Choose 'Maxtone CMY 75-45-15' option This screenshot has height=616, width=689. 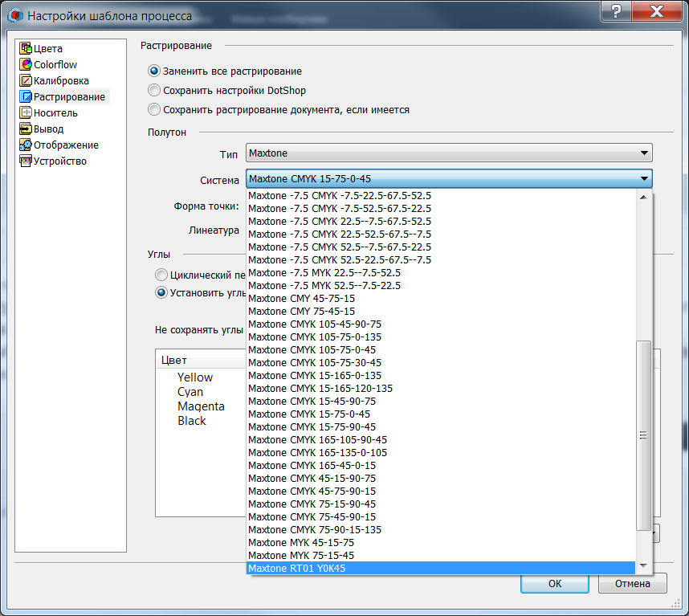tap(441, 311)
